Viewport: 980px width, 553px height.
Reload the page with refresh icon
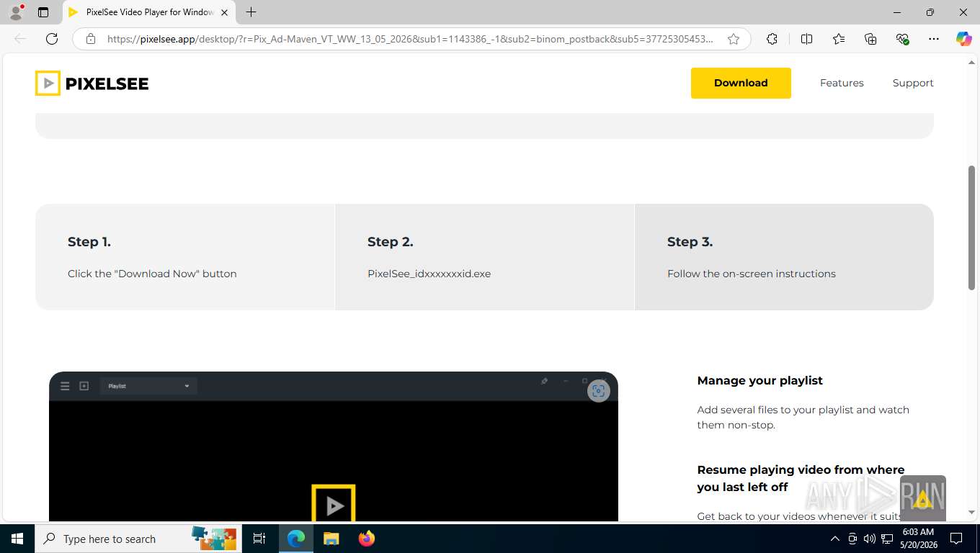pos(52,39)
